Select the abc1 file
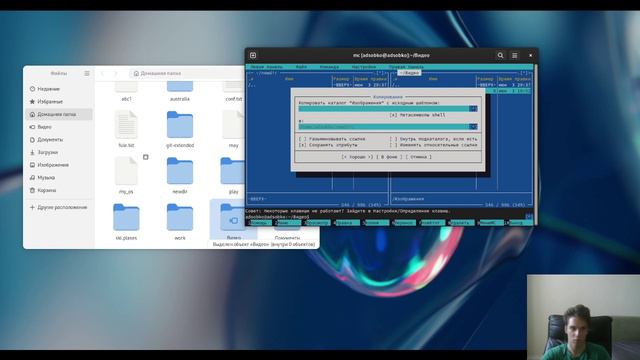The width and height of the screenshot is (640, 360). (x=126, y=91)
